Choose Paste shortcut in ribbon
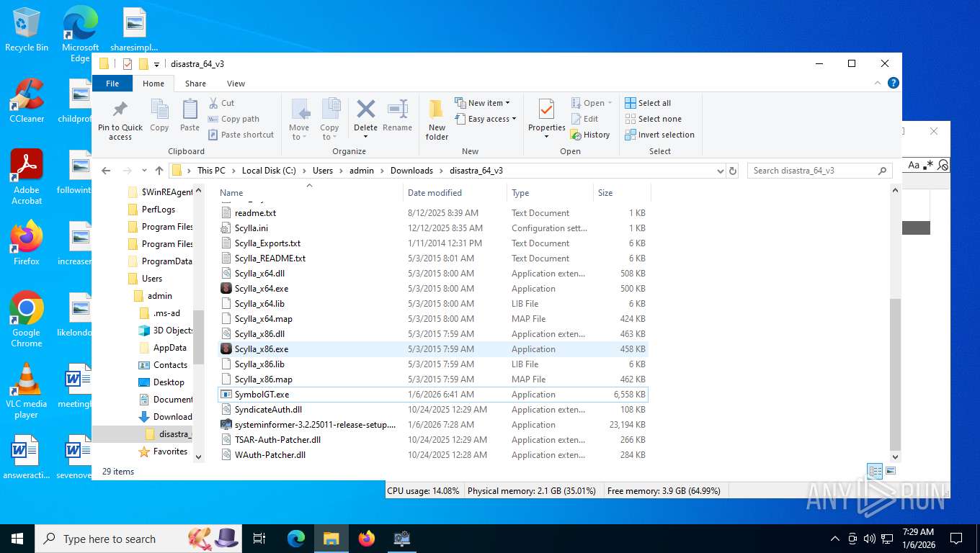This screenshot has width=980, height=553. pos(241,135)
